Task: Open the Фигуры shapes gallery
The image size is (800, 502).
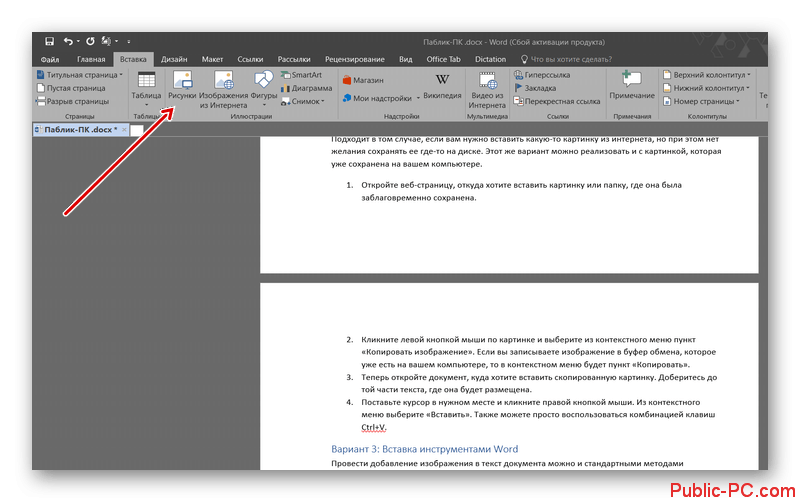Action: [x=264, y=89]
